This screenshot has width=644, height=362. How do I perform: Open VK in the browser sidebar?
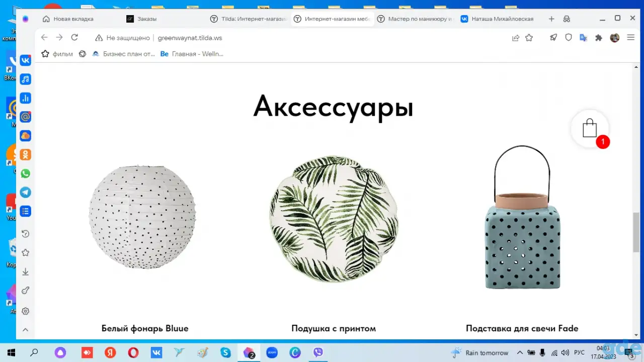pyautogui.click(x=26, y=60)
